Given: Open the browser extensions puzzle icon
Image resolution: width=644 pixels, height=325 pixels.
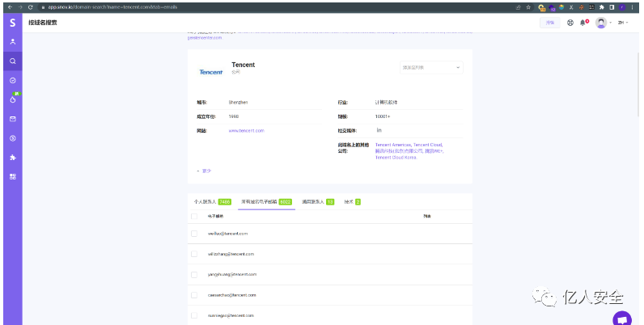Looking at the screenshot, I should tap(602, 7).
